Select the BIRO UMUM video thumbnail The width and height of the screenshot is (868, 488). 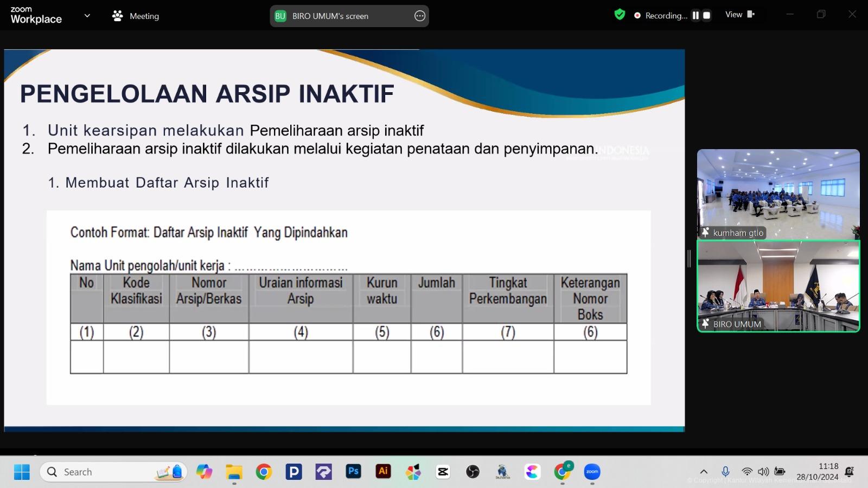778,286
